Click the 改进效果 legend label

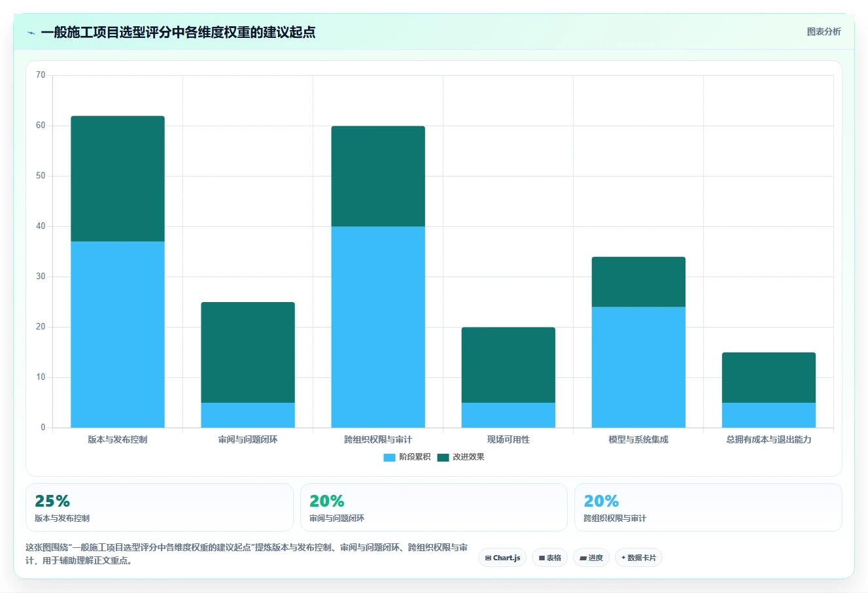[468, 457]
